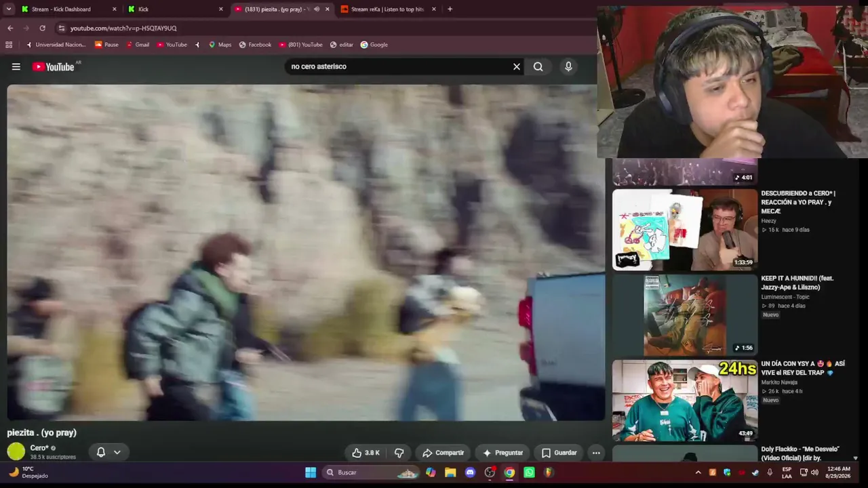The image size is (868, 488).
Task: Open the Google bookmark
Action: [x=374, y=45]
